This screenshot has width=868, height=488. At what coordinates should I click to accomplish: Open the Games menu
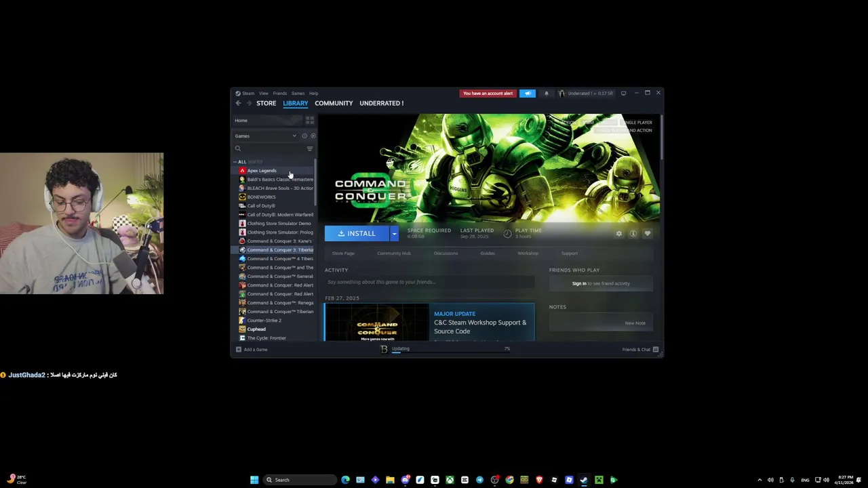(298, 94)
